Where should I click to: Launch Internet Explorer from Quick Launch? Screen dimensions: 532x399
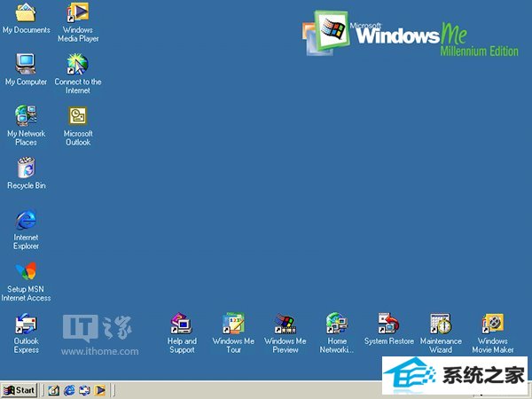click(x=69, y=390)
